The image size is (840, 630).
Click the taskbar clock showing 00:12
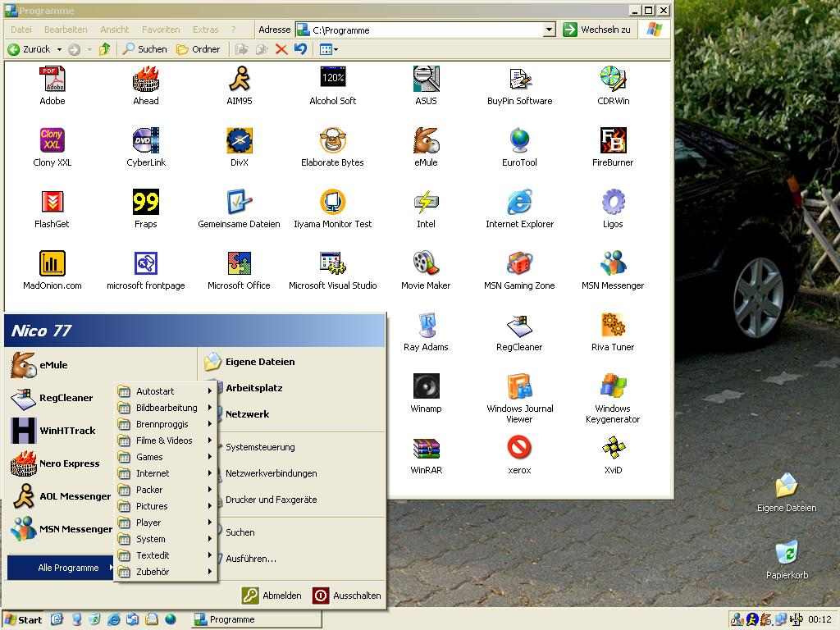[x=819, y=620]
